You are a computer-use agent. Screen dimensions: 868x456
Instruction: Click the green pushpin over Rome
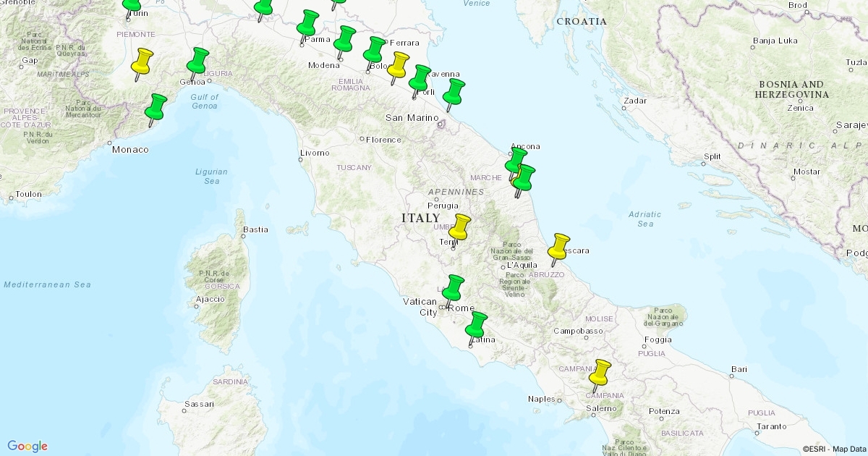(x=454, y=287)
